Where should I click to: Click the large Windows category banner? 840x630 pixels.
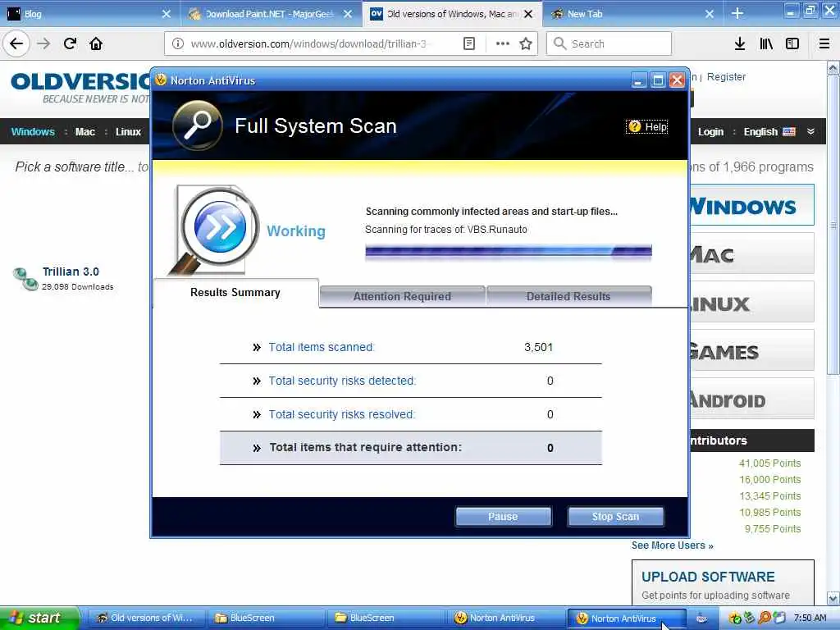751,205
